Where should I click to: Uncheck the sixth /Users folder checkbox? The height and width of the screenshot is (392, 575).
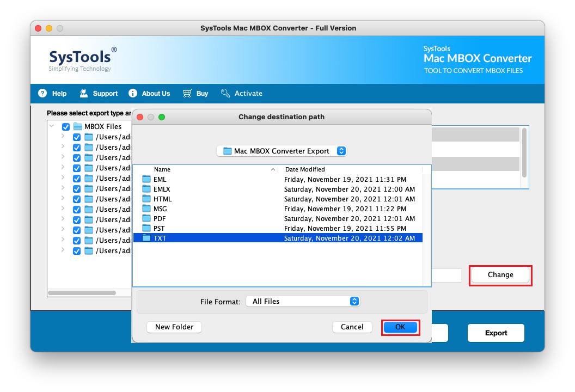click(x=77, y=189)
